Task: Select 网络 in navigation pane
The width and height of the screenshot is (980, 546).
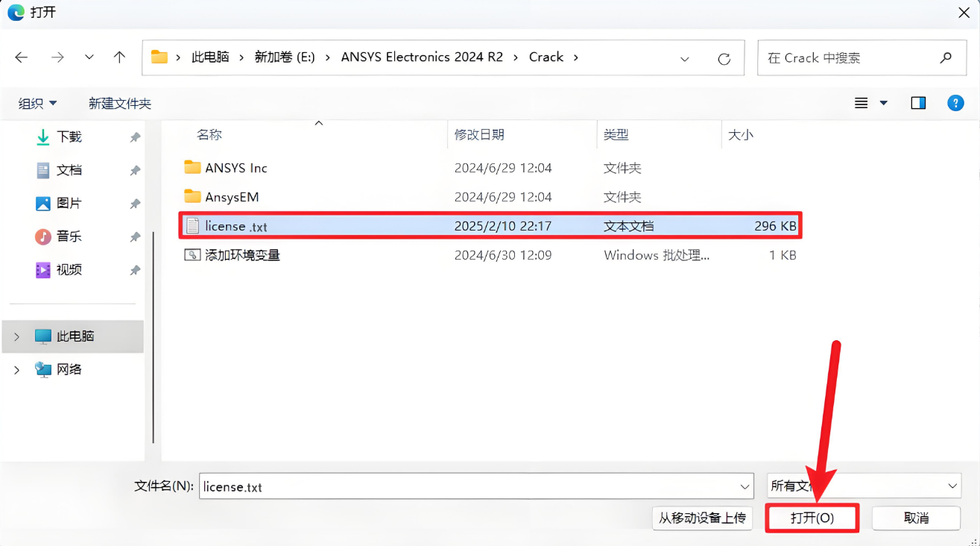Action: tap(69, 369)
